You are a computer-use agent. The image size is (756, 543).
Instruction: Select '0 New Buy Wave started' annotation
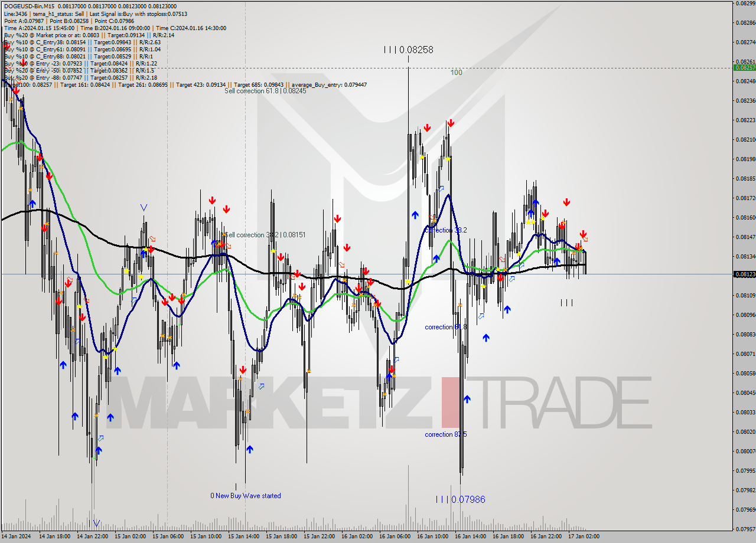click(x=246, y=496)
